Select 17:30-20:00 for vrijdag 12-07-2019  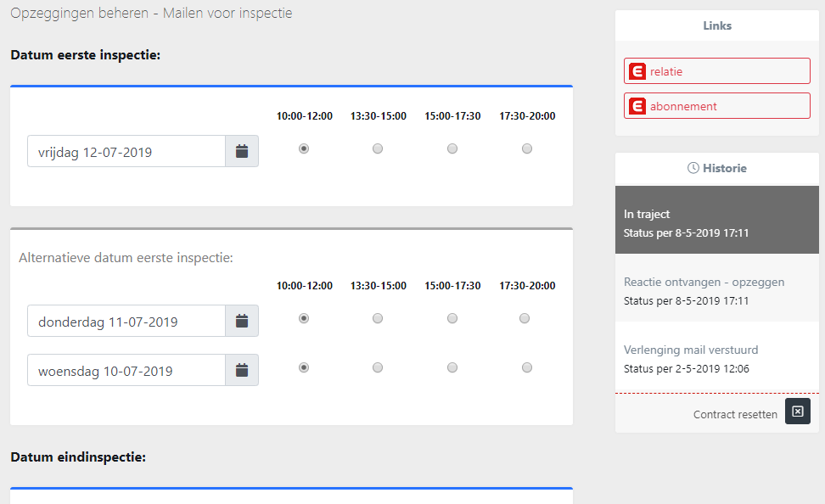(x=527, y=148)
